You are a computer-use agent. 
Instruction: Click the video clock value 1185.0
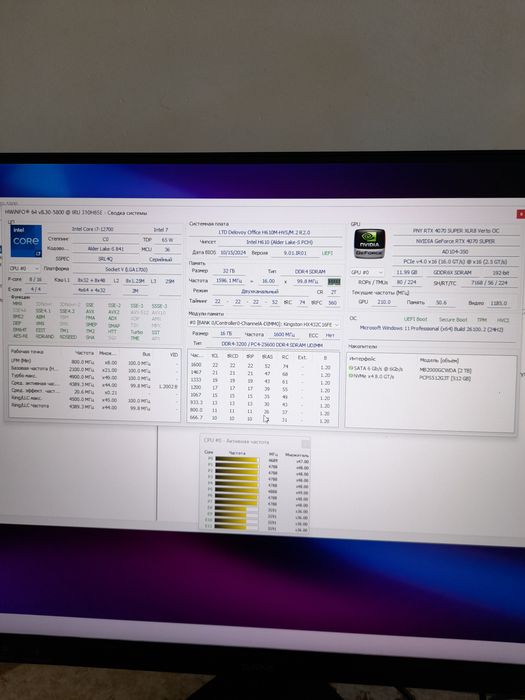498,303
